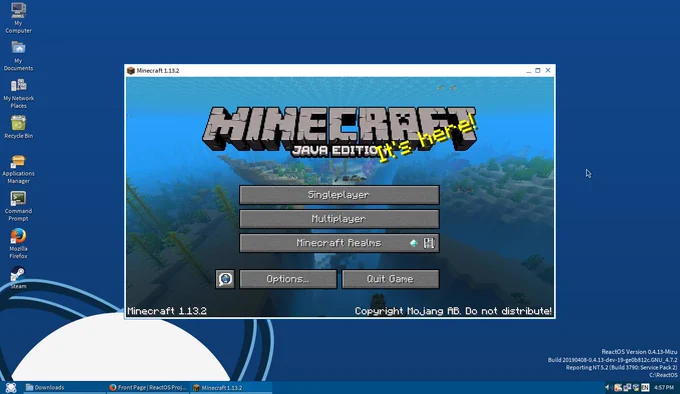Click the volume speaker tray icon
Image resolution: width=680 pixels, height=394 pixels.
click(607, 387)
